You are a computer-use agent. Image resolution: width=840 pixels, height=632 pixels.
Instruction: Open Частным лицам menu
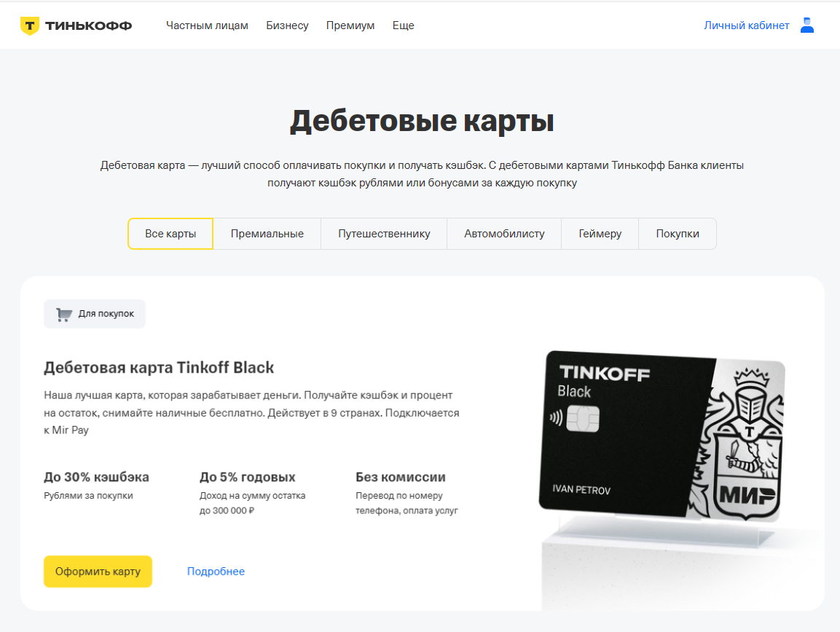pos(207,25)
